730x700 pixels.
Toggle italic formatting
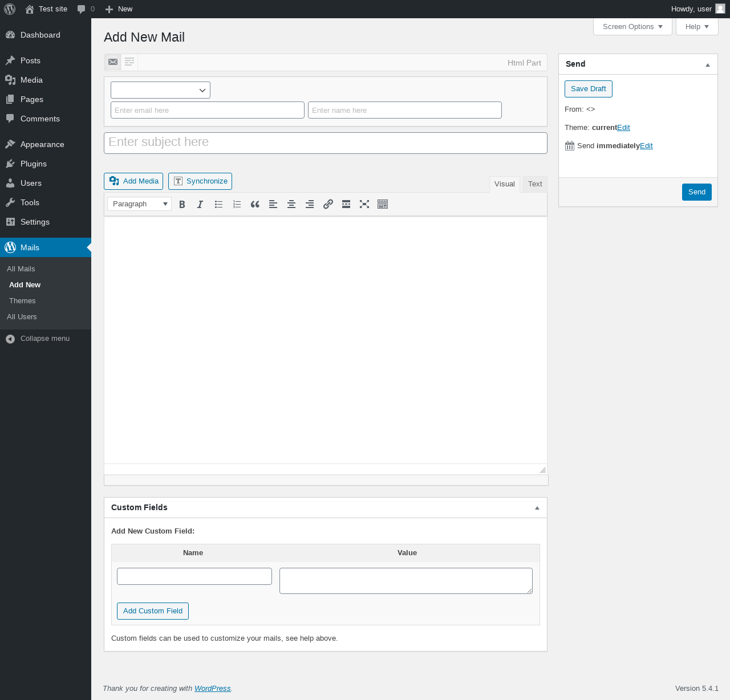click(200, 204)
